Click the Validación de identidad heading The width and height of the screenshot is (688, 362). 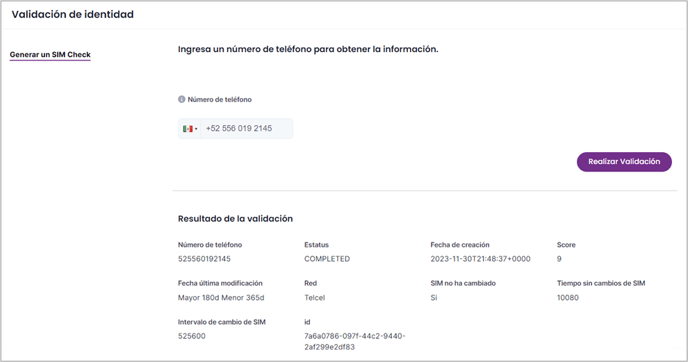(72, 14)
